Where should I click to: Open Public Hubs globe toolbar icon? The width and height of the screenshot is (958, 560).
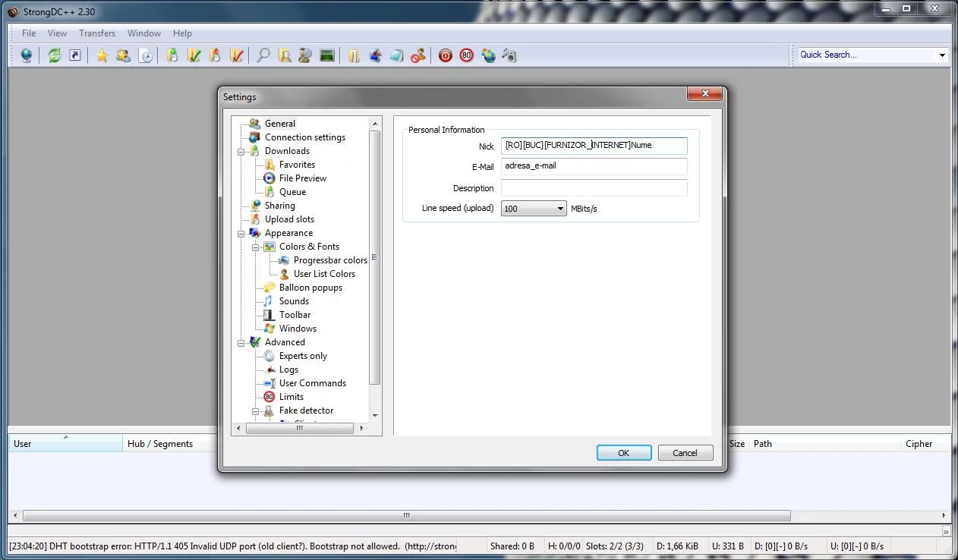coord(27,55)
